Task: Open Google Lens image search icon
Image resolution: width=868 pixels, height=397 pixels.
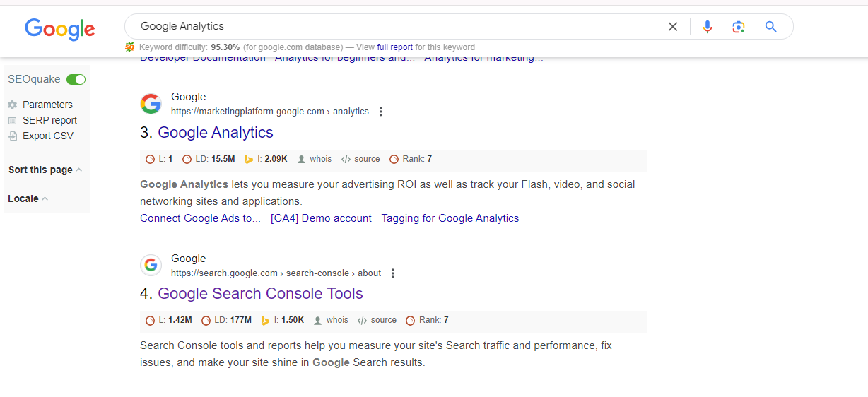Action: point(739,27)
